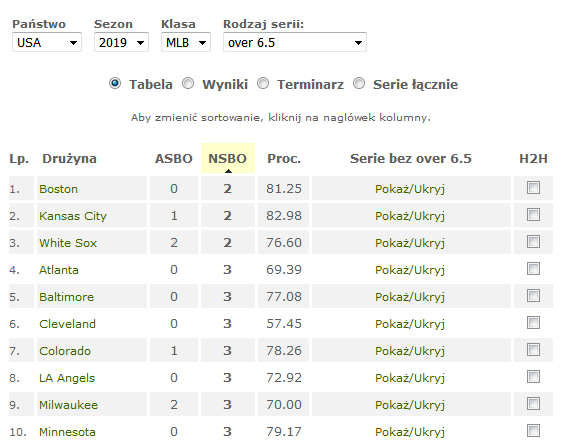
Task: Open the LA Angels team link
Action: tap(67, 378)
